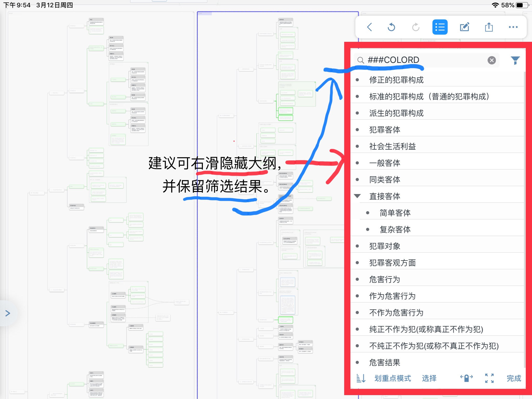
Task: Tap the bullet beside 不作为危害行为
Action: tap(357, 312)
